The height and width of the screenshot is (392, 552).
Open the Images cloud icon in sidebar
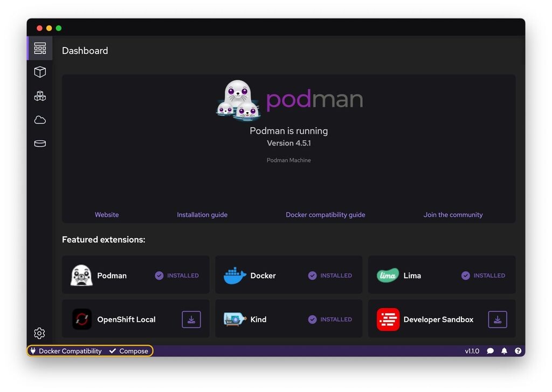(40, 120)
